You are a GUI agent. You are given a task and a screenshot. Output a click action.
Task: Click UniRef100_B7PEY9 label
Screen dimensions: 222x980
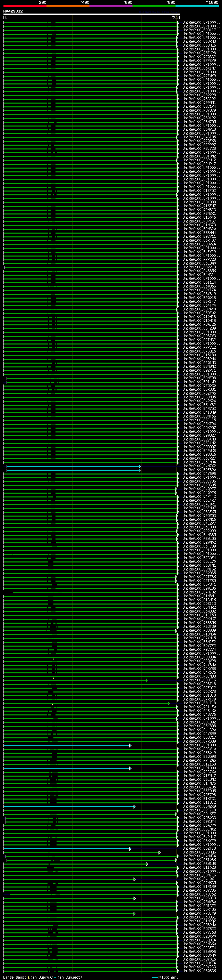click(199, 61)
